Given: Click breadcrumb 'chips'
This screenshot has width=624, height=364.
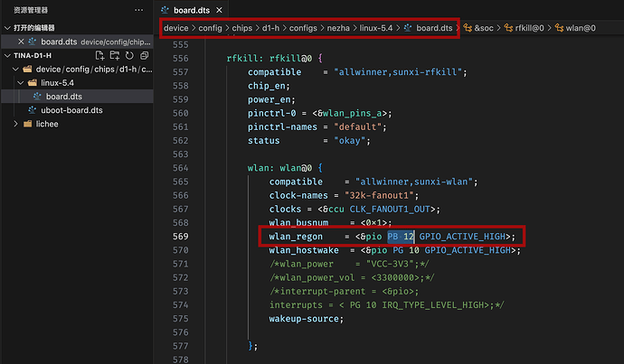Looking at the screenshot, I should click(x=242, y=28).
